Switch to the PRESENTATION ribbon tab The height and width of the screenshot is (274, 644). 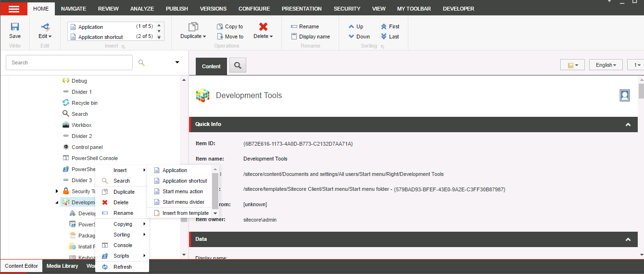(x=302, y=9)
